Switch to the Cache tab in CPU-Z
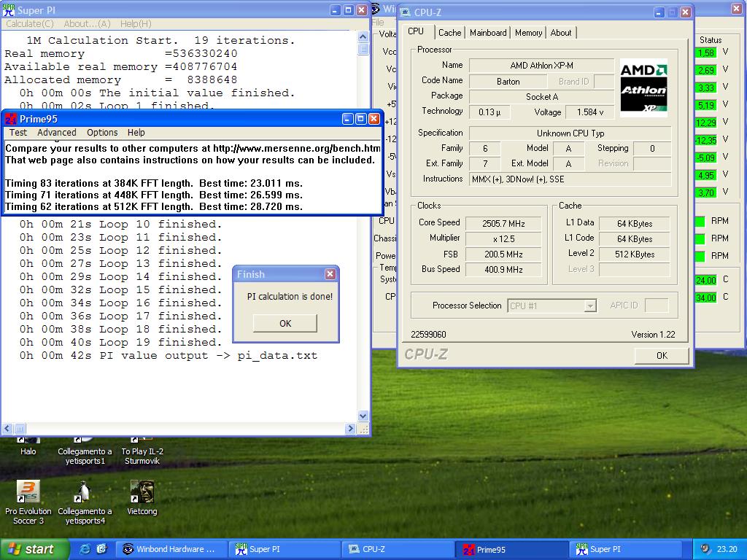Screen dimensions: 747x560 pos(449,33)
